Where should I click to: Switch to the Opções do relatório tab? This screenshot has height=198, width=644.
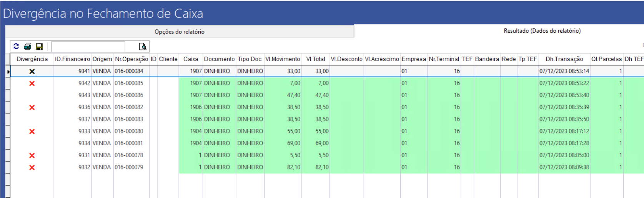click(179, 32)
